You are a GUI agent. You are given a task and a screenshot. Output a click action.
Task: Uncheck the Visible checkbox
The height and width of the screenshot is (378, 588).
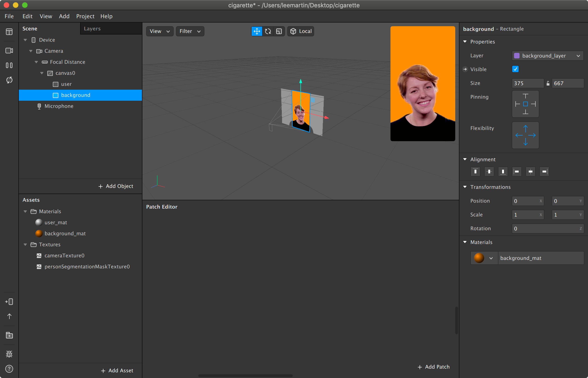(x=515, y=69)
